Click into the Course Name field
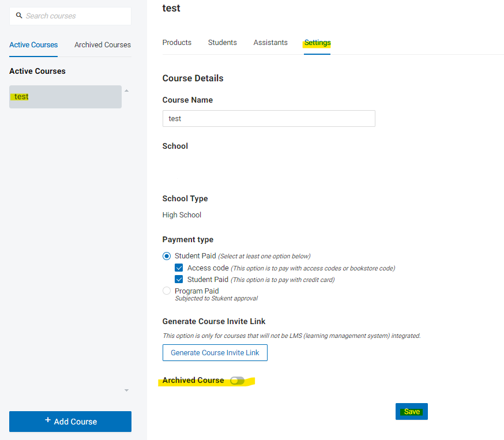The image size is (504, 440). pyautogui.click(x=269, y=119)
